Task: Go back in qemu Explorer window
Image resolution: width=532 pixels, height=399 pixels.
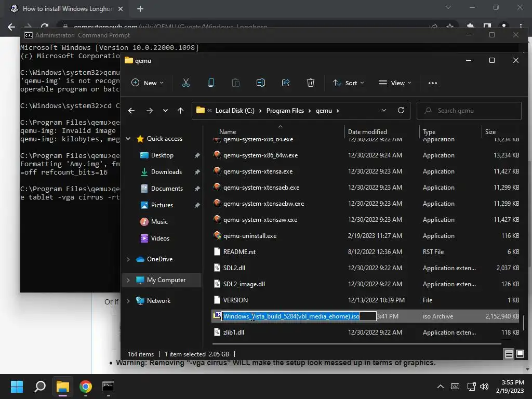Action: point(131,111)
